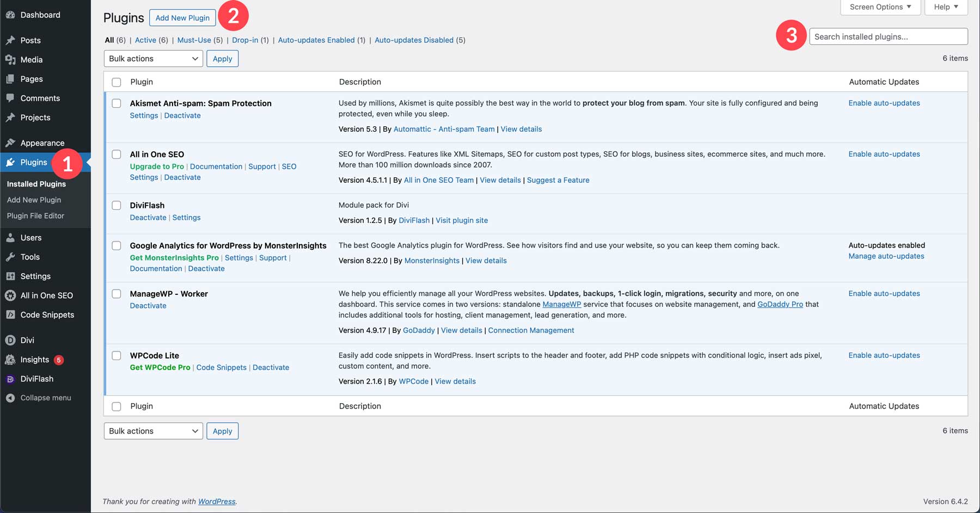Open the Help dropdown tab
Screen dimensions: 980x513
[x=946, y=7]
